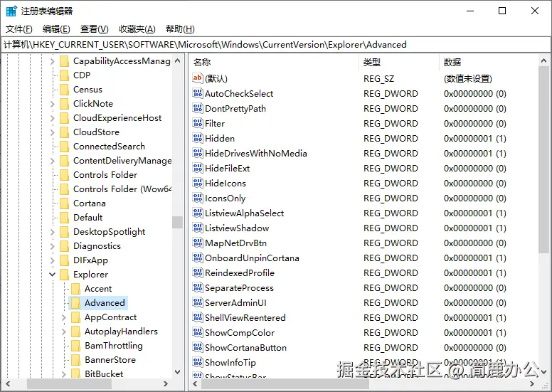The width and height of the screenshot is (552, 392).
Task: Click the ShellViewReentered DWORD icon
Action: 198,317
